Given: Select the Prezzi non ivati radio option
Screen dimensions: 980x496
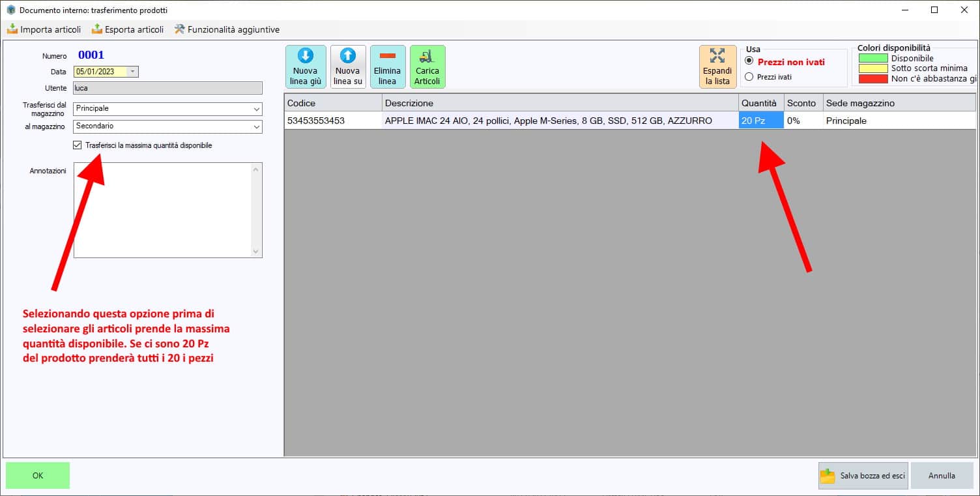Looking at the screenshot, I should (749, 61).
